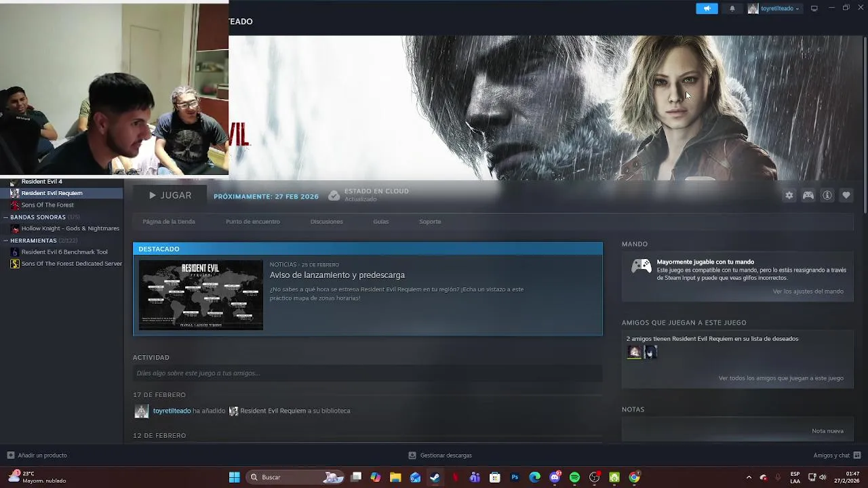Open toyretilteado profile link in activity
This screenshot has height=488, width=868.
[x=172, y=411]
